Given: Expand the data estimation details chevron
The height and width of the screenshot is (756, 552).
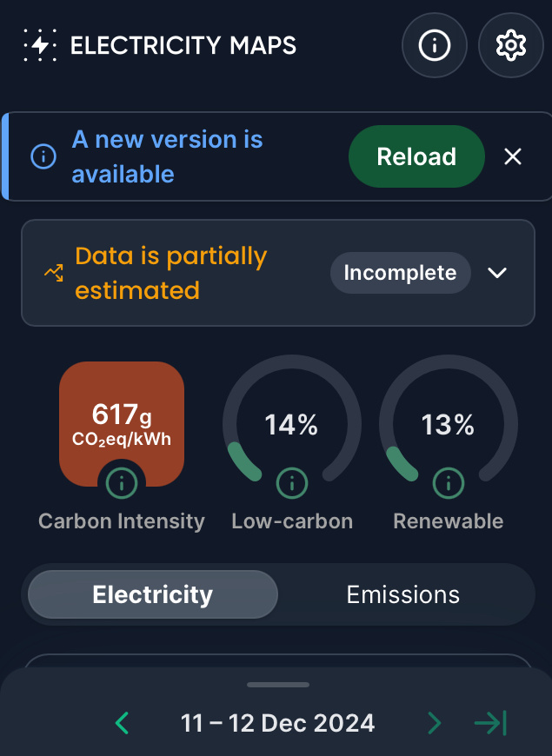Looking at the screenshot, I should pyautogui.click(x=497, y=273).
